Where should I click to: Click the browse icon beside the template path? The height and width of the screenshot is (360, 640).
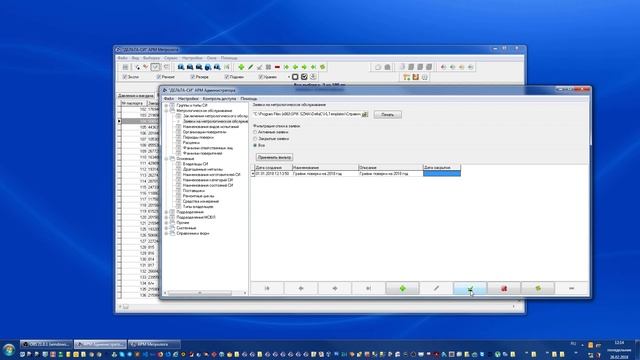(x=365, y=114)
